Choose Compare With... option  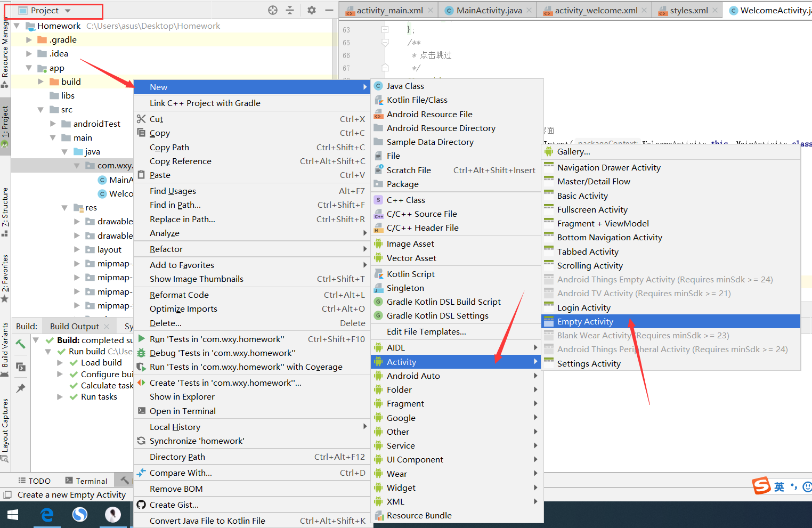click(x=251, y=473)
